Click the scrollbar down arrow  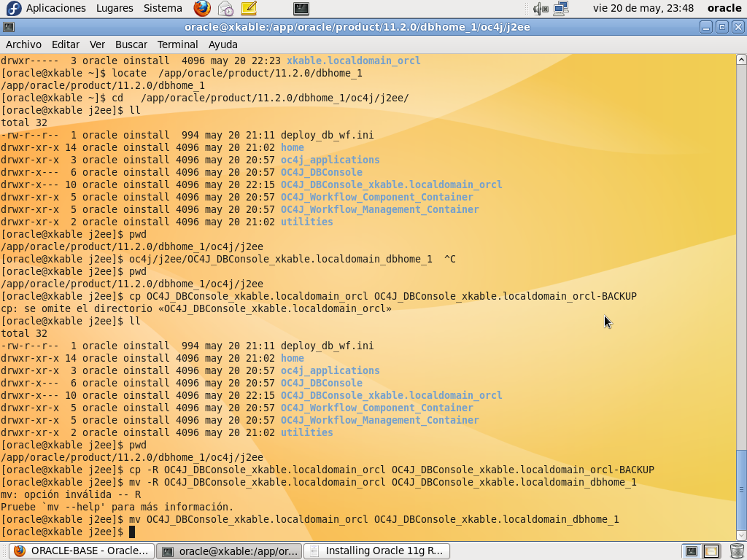[x=741, y=535]
